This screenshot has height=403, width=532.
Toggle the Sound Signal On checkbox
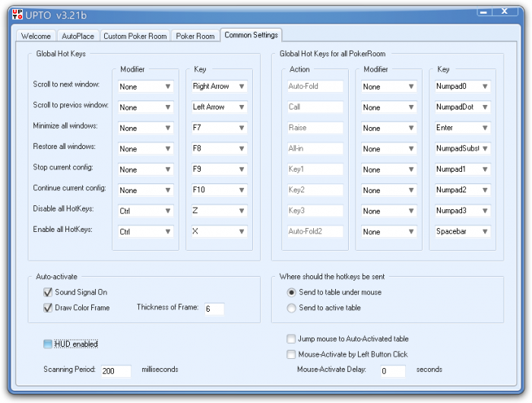[x=48, y=292]
